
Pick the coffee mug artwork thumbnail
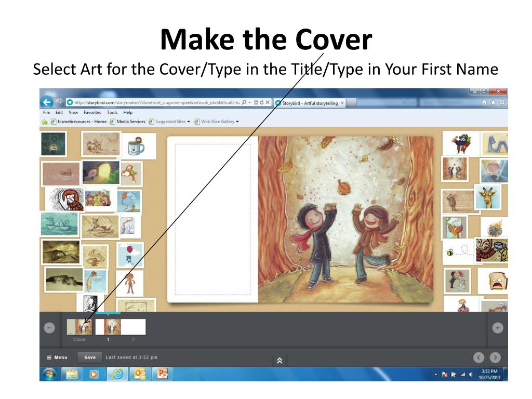(138, 146)
